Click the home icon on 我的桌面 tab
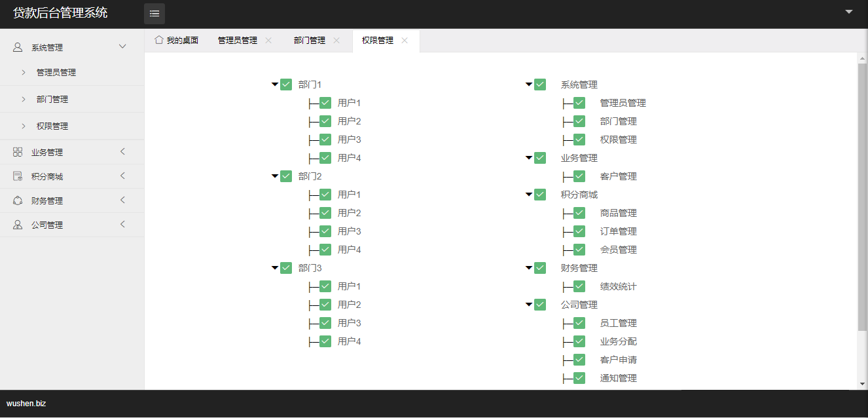This screenshot has width=868, height=418. (158, 40)
